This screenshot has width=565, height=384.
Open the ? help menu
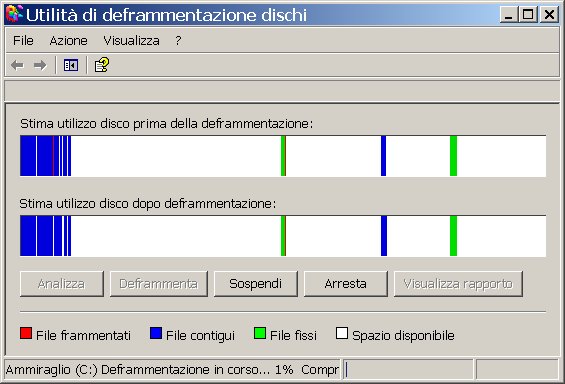pyautogui.click(x=178, y=41)
